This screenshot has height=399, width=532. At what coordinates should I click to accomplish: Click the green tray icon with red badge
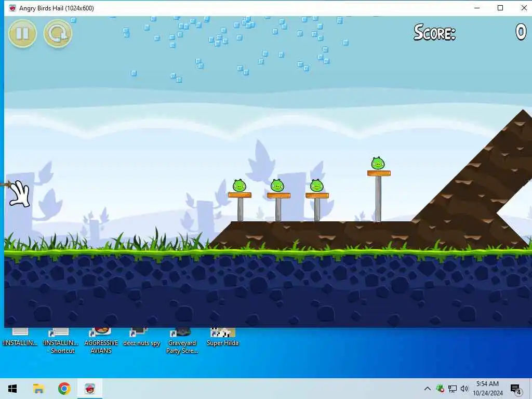click(x=440, y=389)
